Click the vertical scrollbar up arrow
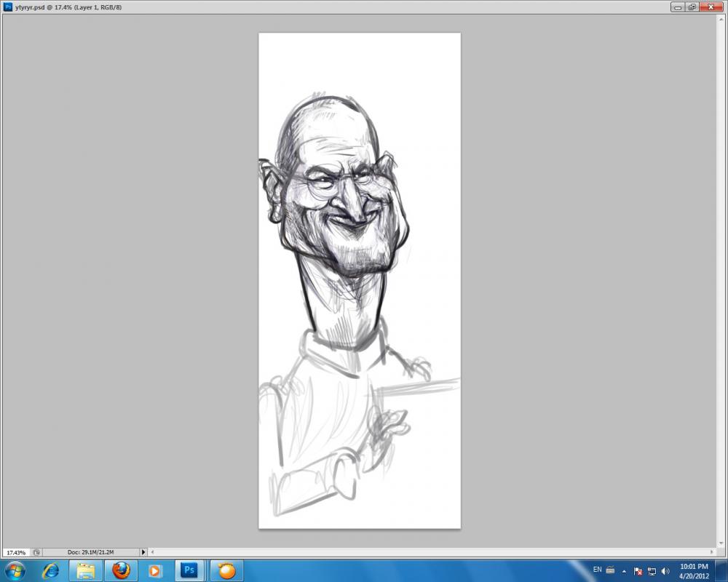 coord(721,19)
